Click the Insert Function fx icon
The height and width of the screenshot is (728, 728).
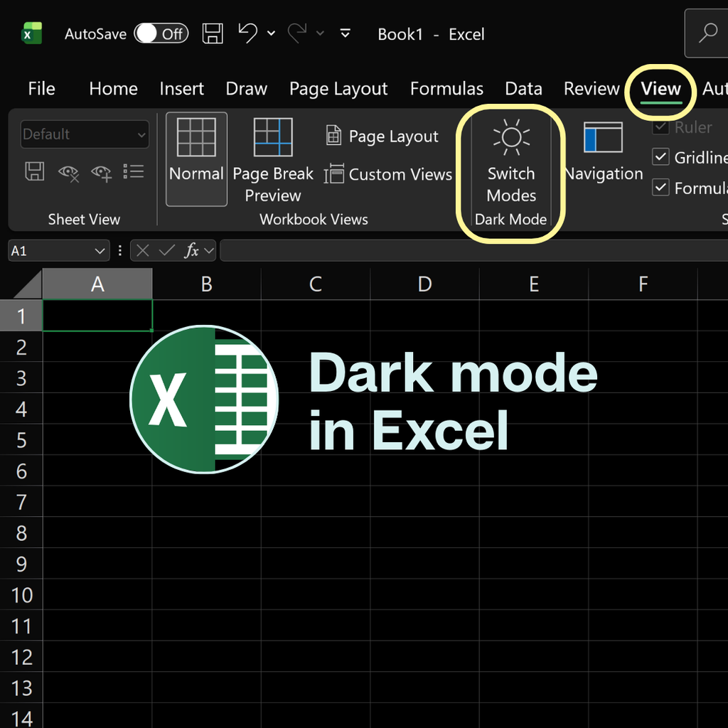(191, 251)
